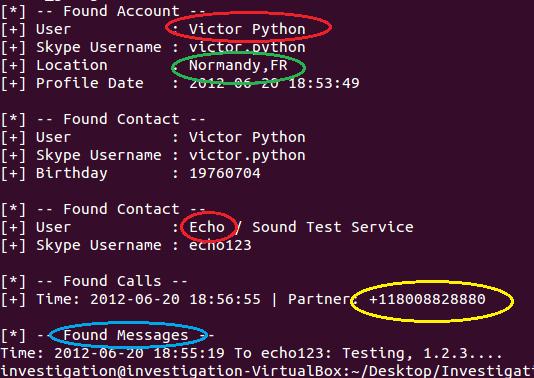Click the Birthday value 19760704
The width and height of the screenshot is (534, 378).
225,173
